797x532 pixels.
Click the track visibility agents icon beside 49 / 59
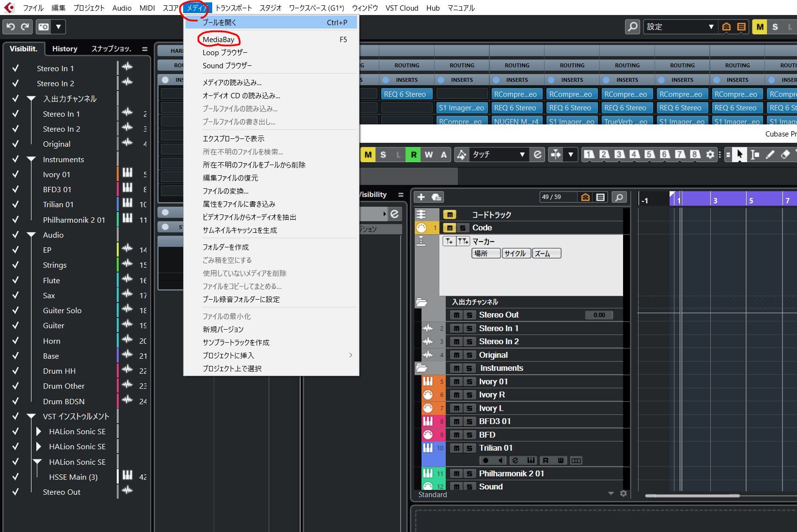(585, 197)
